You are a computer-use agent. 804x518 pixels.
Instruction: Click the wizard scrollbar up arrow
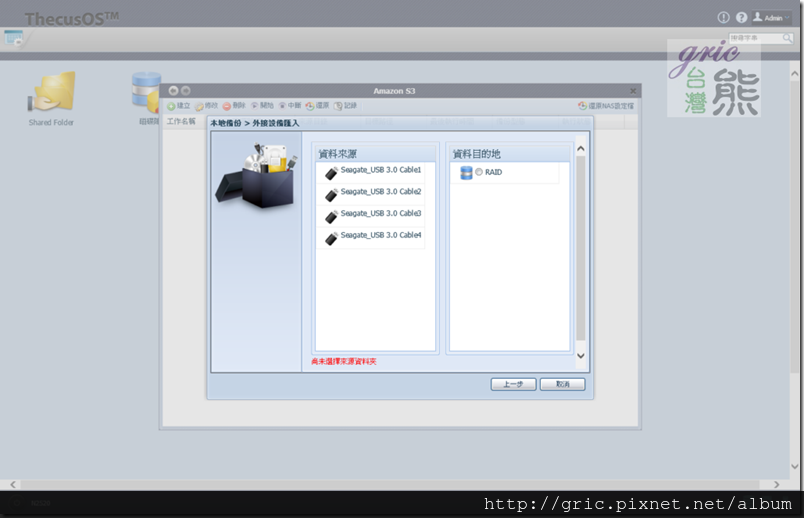click(x=580, y=149)
